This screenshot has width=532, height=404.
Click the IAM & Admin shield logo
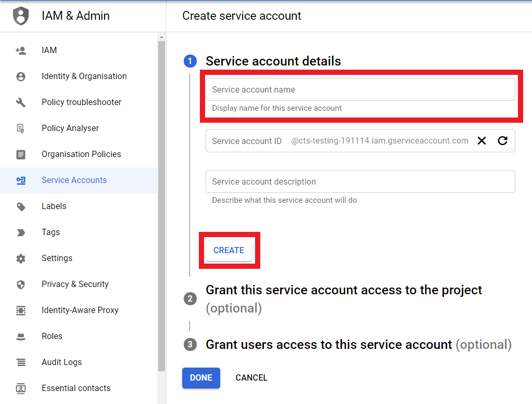pyautogui.click(x=21, y=16)
